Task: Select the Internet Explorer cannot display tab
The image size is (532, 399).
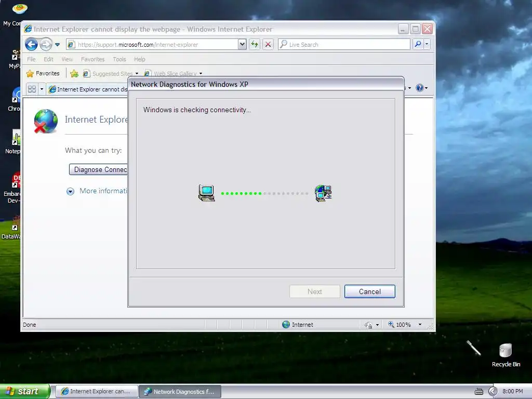Action: tap(88, 89)
